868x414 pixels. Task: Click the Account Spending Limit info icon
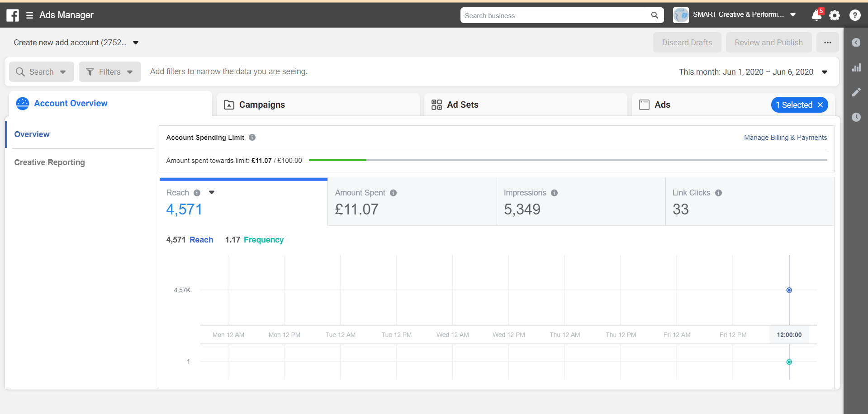tap(252, 138)
